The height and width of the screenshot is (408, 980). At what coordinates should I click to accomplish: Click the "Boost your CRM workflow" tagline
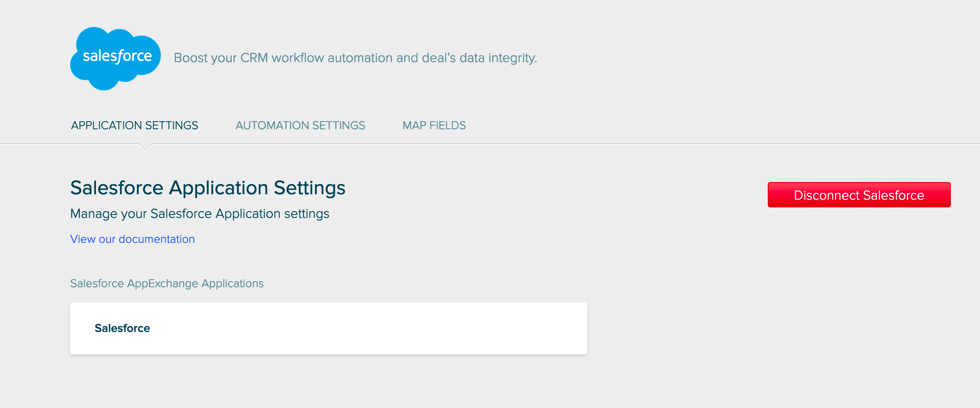click(x=355, y=58)
